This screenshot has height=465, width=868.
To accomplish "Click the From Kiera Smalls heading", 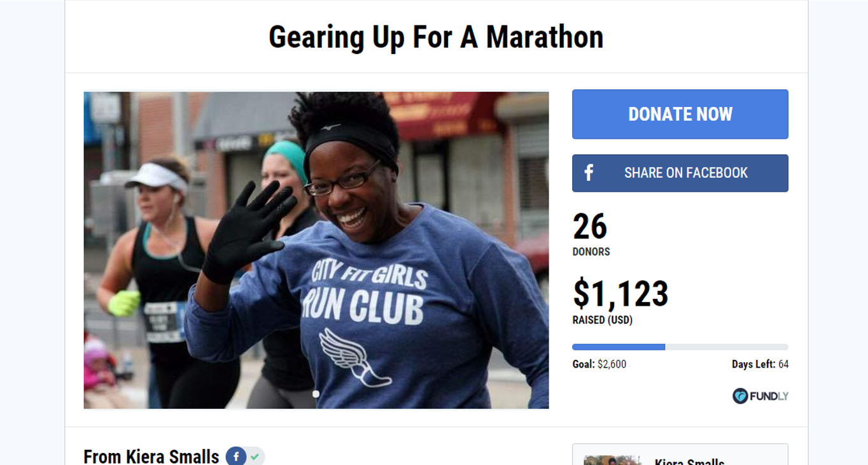I will pos(151,456).
